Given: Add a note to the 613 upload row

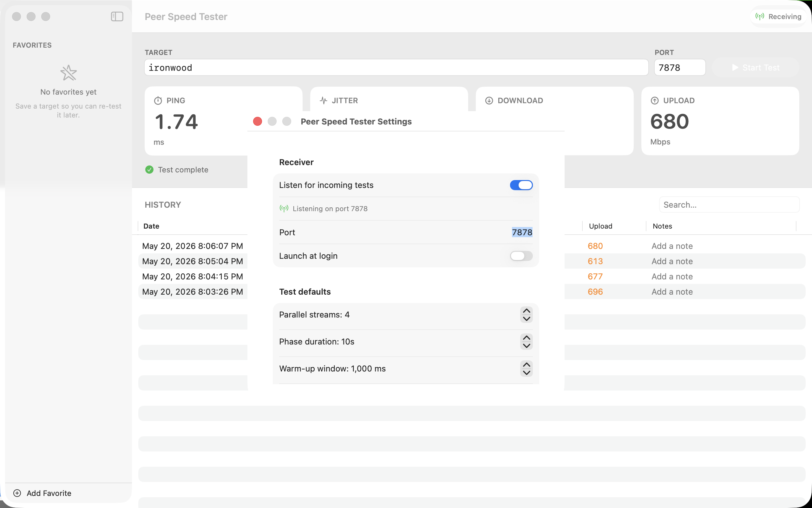Looking at the screenshot, I should (672, 261).
